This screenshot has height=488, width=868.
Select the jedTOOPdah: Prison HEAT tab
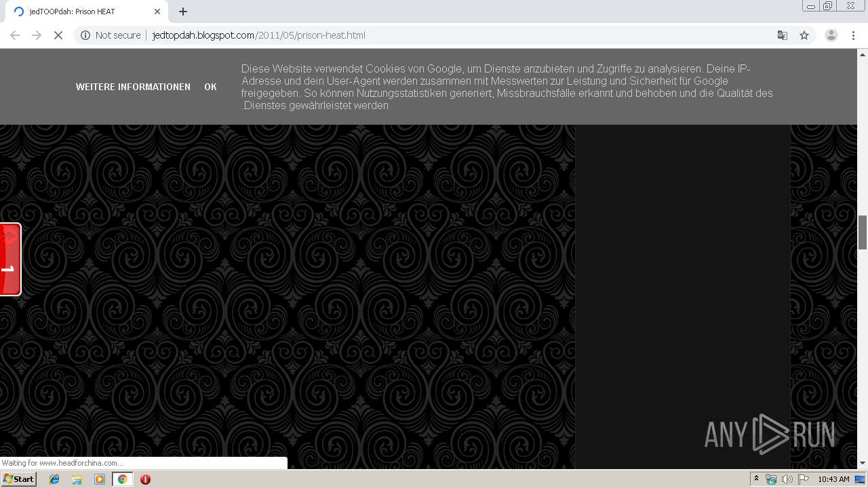87,12
